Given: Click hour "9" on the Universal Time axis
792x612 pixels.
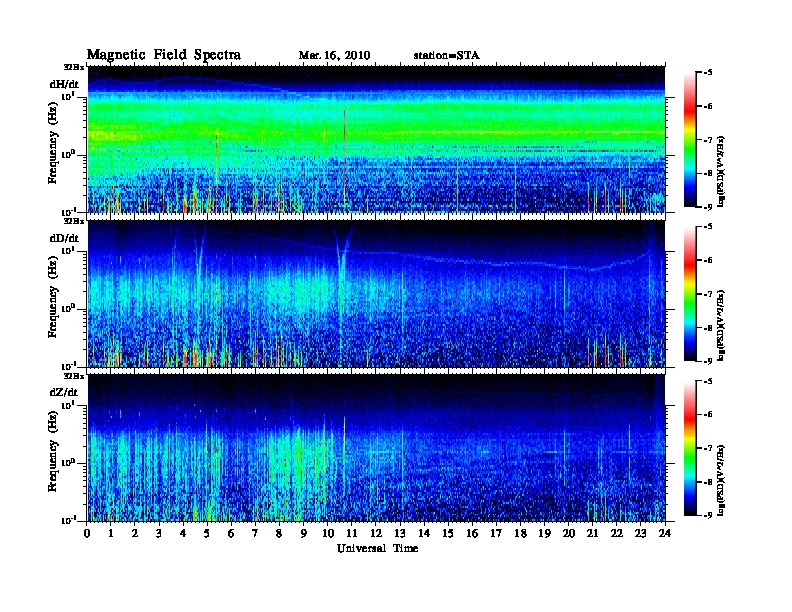Looking at the screenshot, I should click(304, 533).
